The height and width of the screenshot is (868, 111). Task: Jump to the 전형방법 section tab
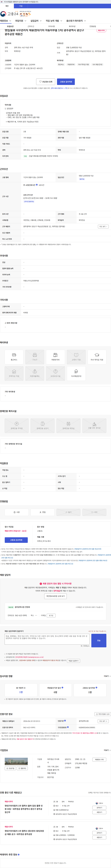coord(92,26)
